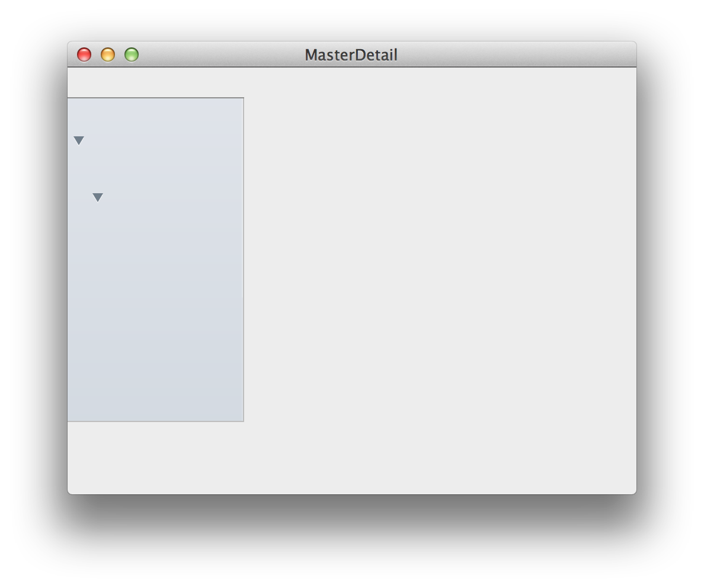Click the title bar right of MasterDetail title
The width and height of the screenshot is (704, 588).
point(516,55)
